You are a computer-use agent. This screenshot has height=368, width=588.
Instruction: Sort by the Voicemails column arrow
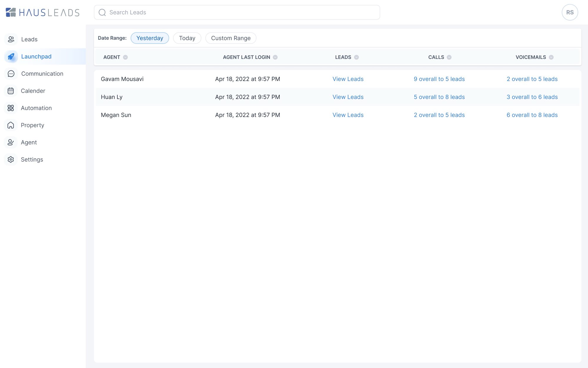point(551,57)
